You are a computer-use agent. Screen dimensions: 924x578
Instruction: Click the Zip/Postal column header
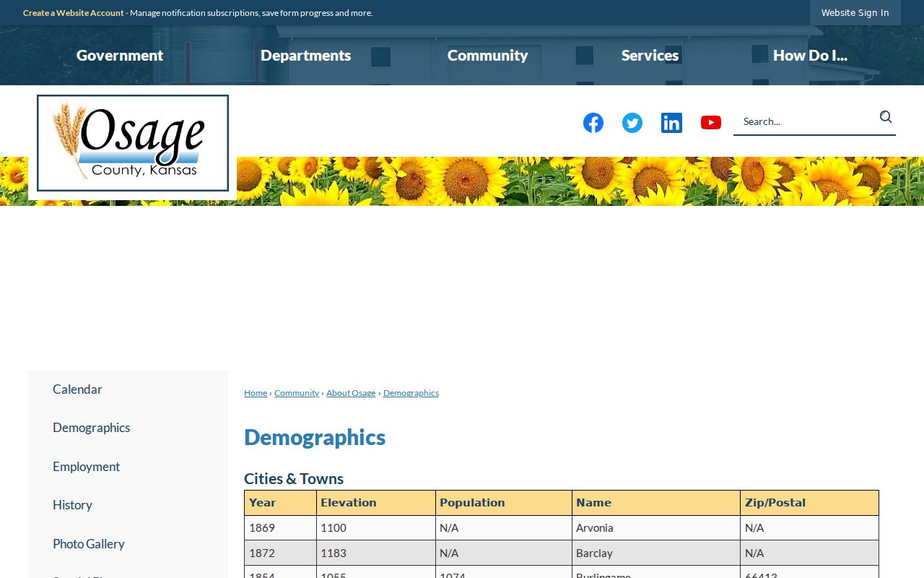[810, 503]
